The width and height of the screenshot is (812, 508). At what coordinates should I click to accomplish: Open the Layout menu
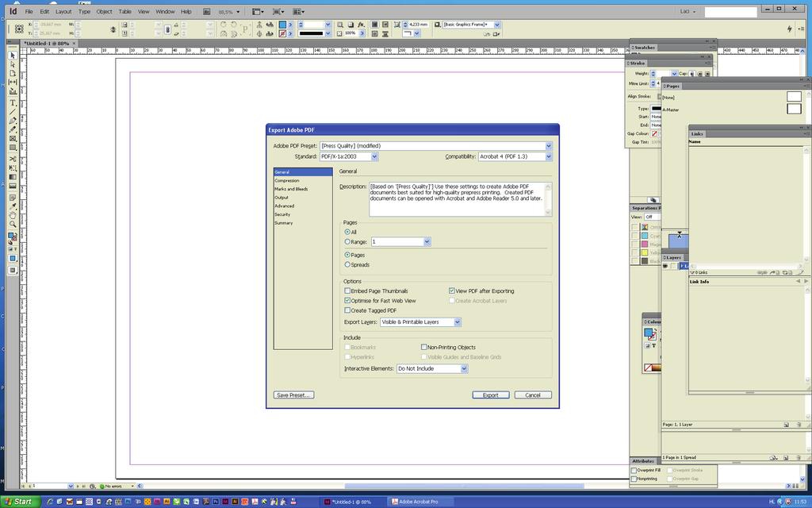tap(63, 11)
